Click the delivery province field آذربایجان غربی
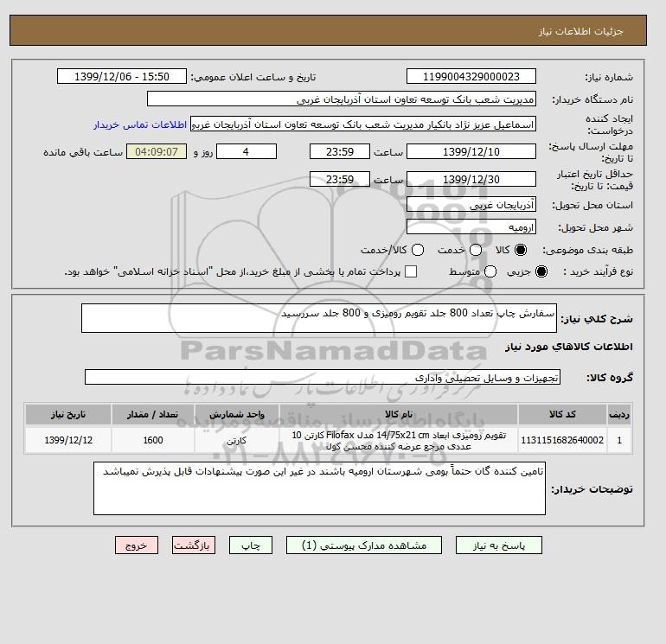Viewport: 666px width, 644px height. pyautogui.click(x=471, y=205)
